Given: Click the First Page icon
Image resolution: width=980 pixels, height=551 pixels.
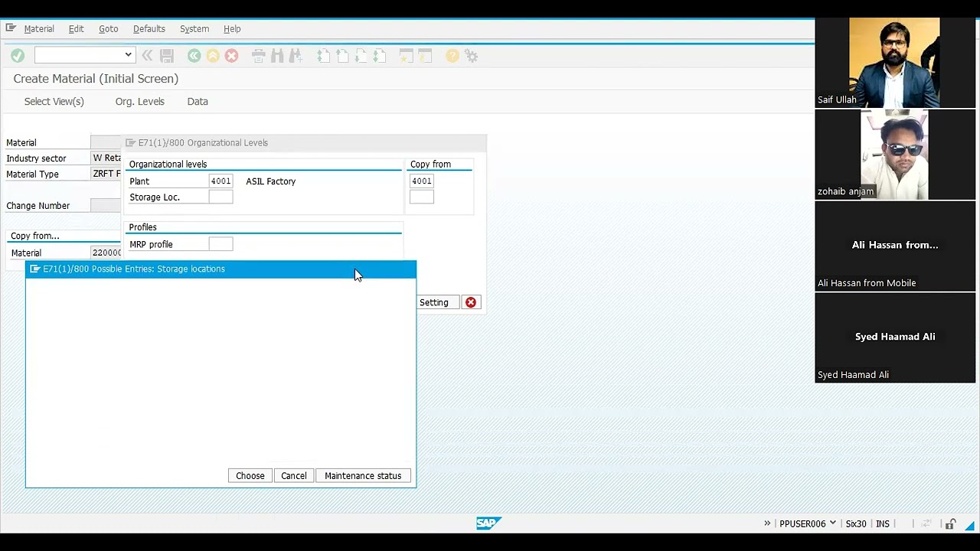Looking at the screenshot, I should (324, 56).
